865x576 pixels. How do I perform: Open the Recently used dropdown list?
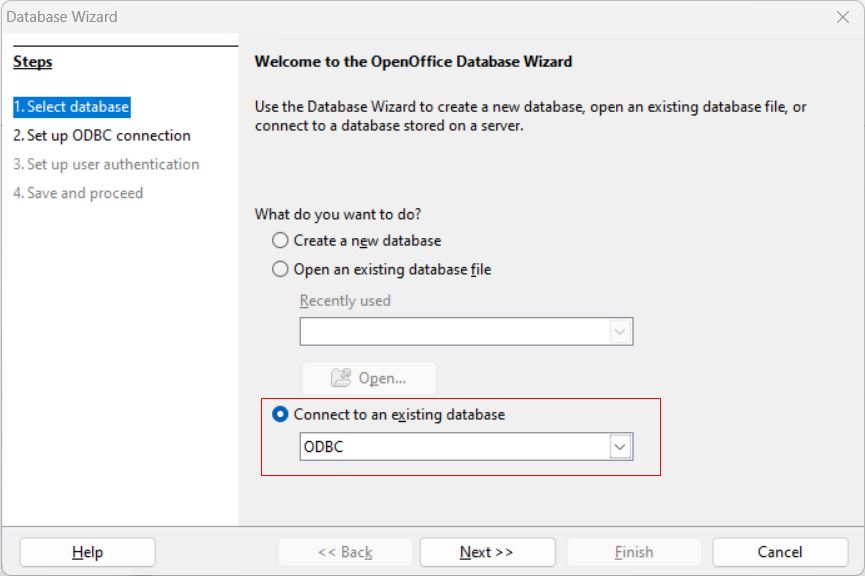pyautogui.click(x=621, y=332)
